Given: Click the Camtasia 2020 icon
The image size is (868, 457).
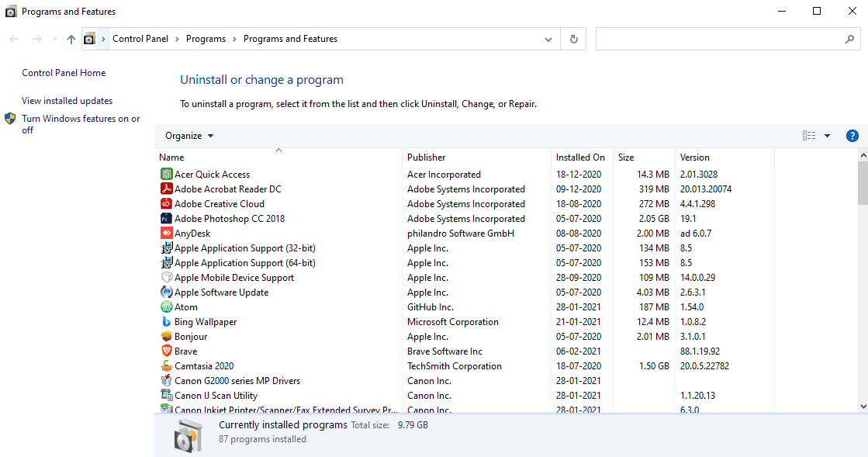Looking at the screenshot, I should coord(166,365).
